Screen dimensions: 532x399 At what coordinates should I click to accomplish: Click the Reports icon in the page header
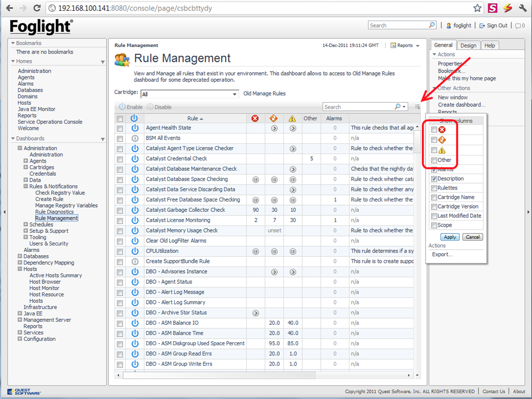(393, 46)
